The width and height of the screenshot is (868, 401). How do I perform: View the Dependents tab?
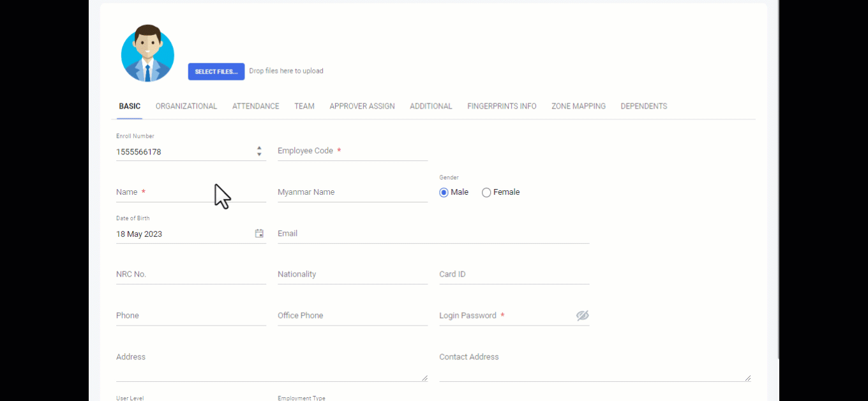643,106
